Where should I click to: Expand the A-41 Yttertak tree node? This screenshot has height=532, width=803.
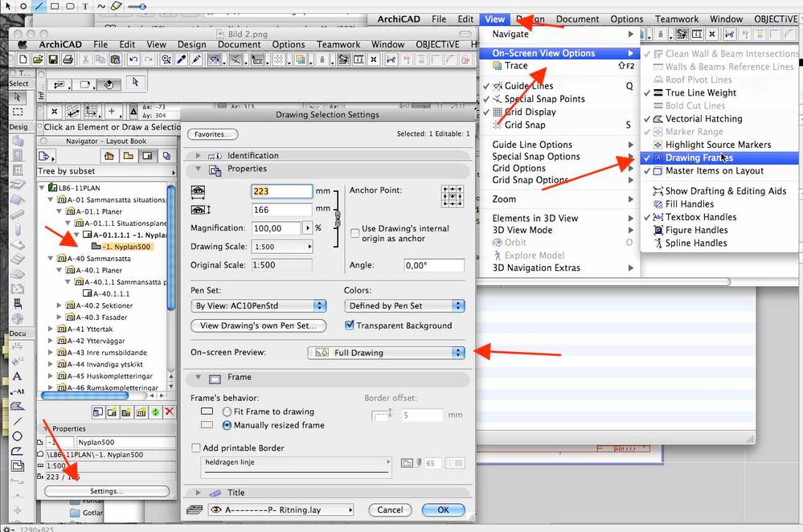(50, 329)
